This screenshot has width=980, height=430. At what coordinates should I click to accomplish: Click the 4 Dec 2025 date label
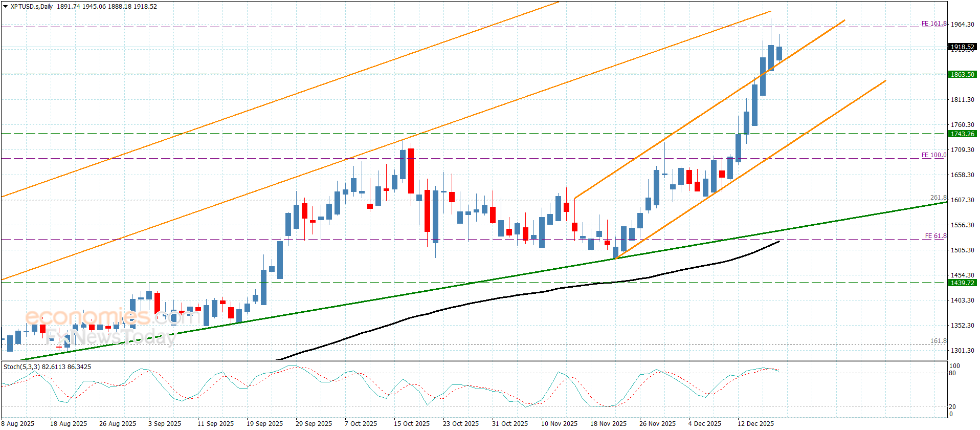coord(705,424)
